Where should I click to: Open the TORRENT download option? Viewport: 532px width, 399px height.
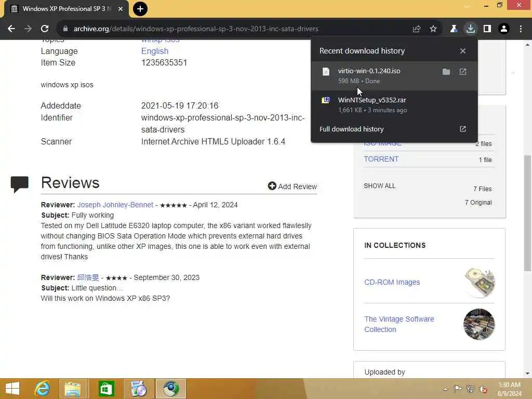381,159
